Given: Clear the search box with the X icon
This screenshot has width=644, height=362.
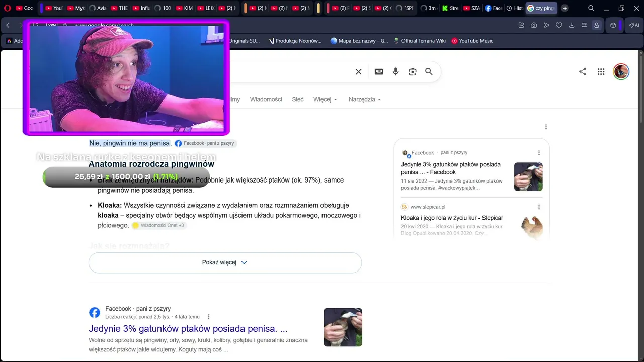Looking at the screenshot, I should pyautogui.click(x=358, y=72).
